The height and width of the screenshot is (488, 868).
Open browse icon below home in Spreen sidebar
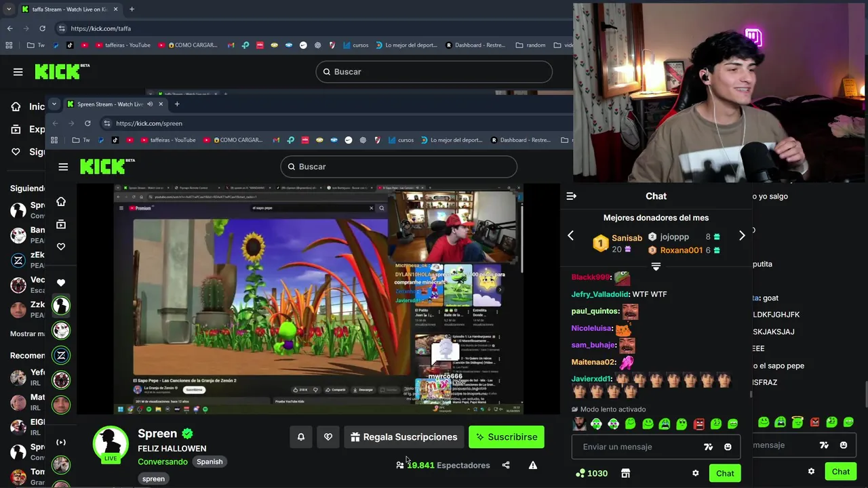[x=61, y=224]
